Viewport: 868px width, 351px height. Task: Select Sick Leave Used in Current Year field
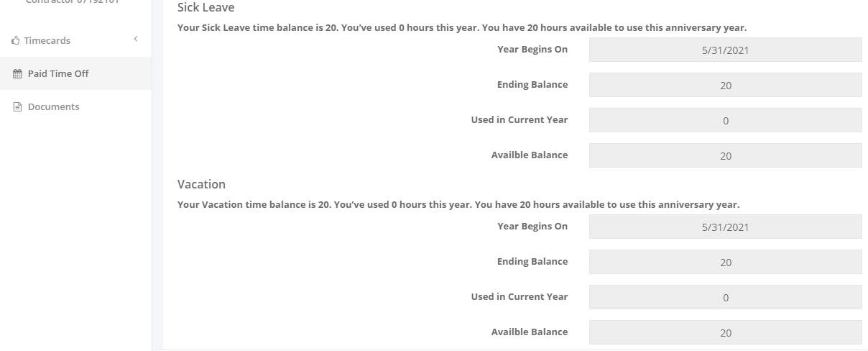click(725, 120)
